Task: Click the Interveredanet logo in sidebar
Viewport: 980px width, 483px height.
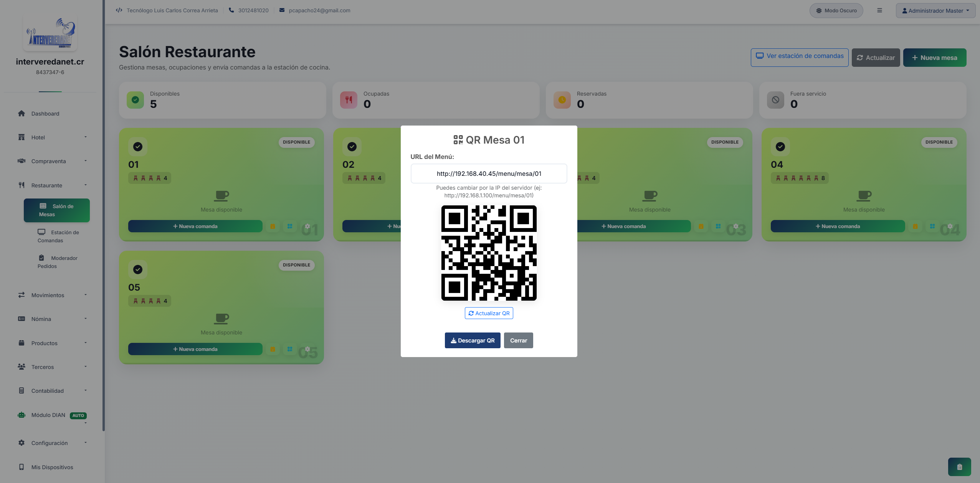Action: click(50, 33)
